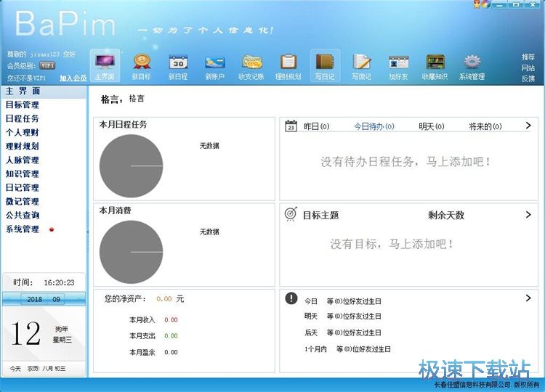The image size is (545, 392).
Task: Switch to the 今日待办(0) tab
Action: coord(374,126)
